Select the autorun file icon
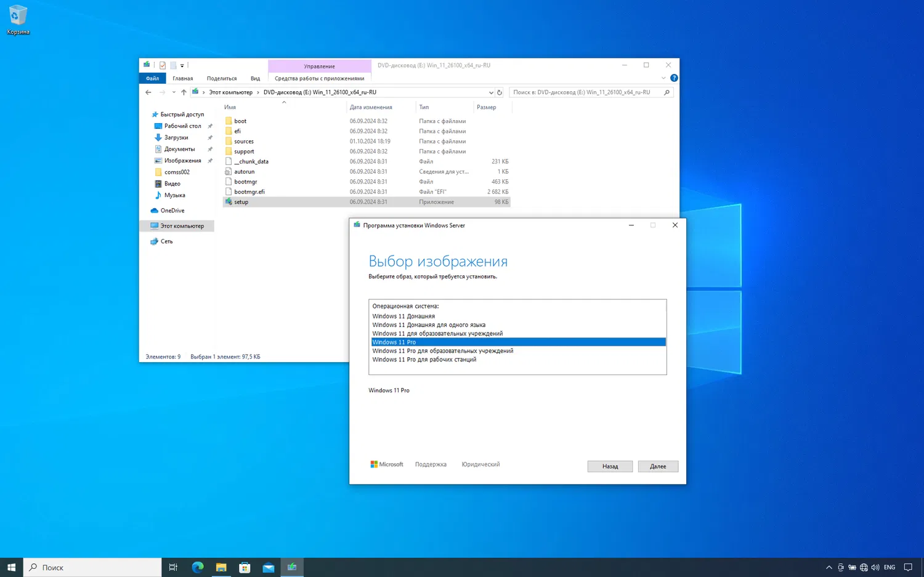 tap(229, 172)
